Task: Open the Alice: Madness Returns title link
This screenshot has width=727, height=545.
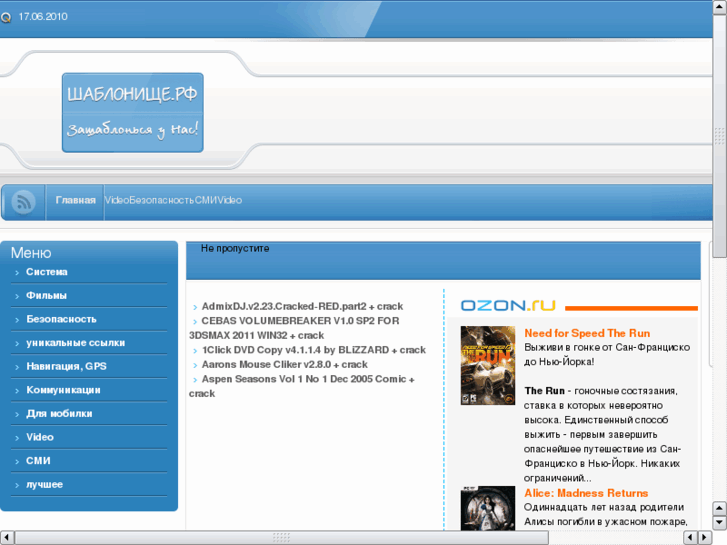Action: click(x=586, y=493)
